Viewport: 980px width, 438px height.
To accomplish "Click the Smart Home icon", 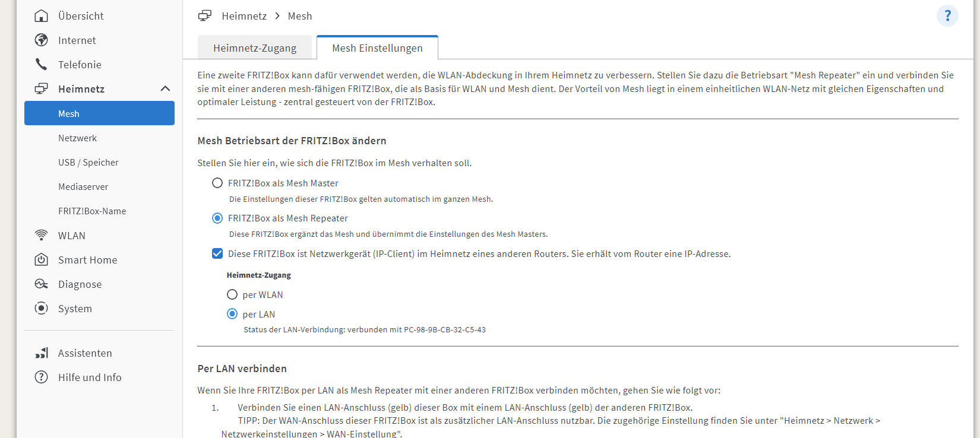I will [x=41, y=259].
